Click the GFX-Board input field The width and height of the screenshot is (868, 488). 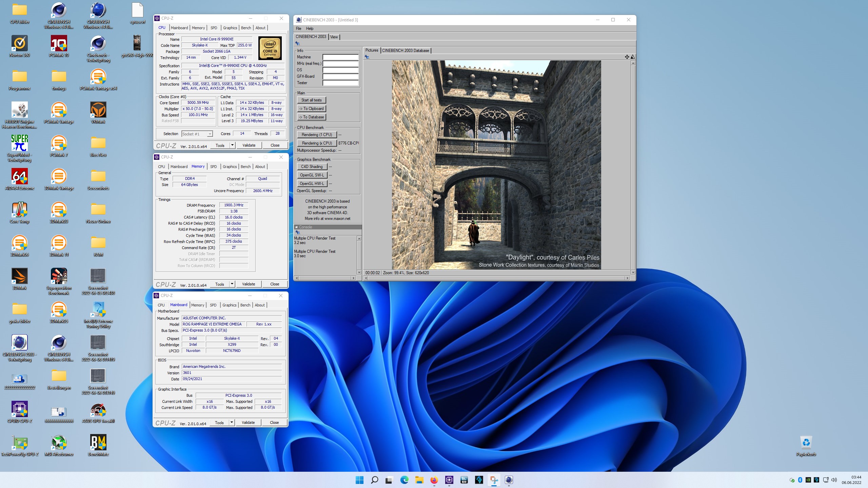[x=340, y=76]
